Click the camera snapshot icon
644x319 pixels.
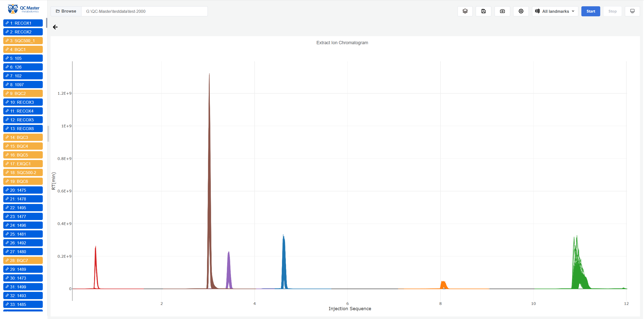click(502, 11)
